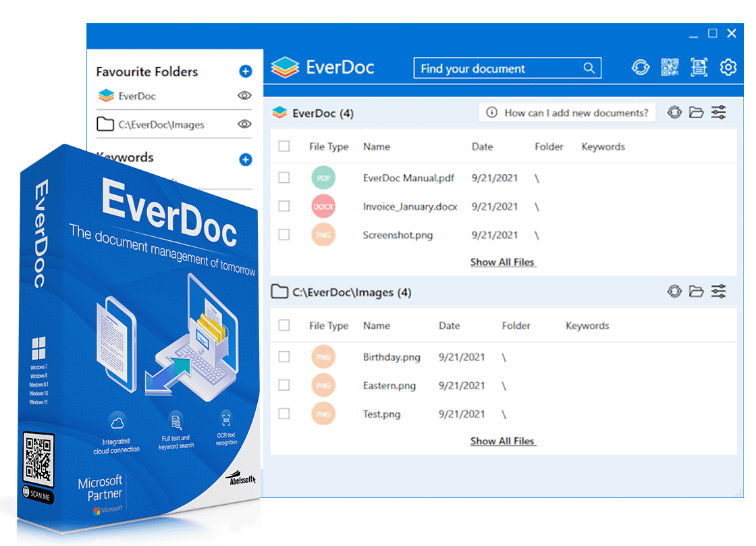Refresh the C:\EverDoc\Images section

pos(674,291)
